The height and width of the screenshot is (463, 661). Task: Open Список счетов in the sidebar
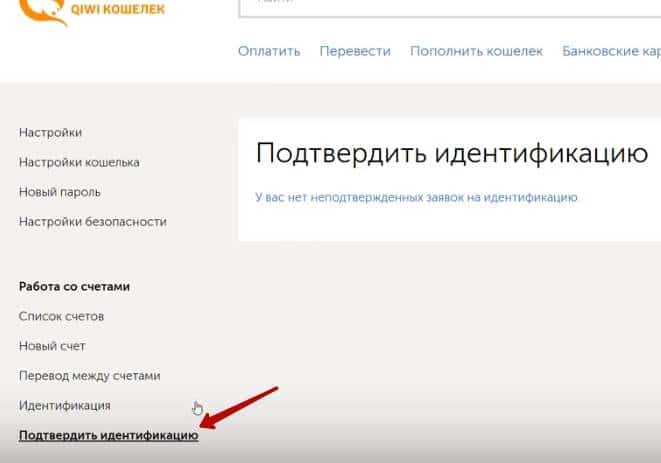coord(62,317)
